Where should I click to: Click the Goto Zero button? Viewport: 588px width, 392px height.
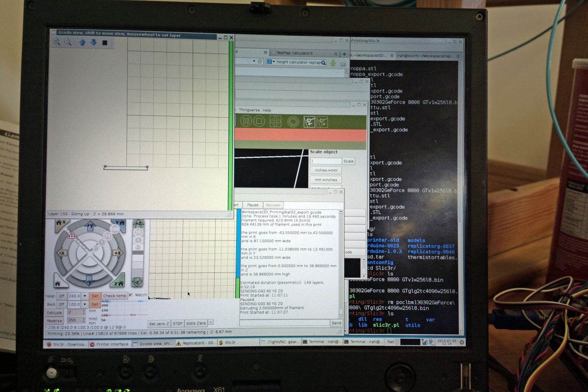pos(196,323)
